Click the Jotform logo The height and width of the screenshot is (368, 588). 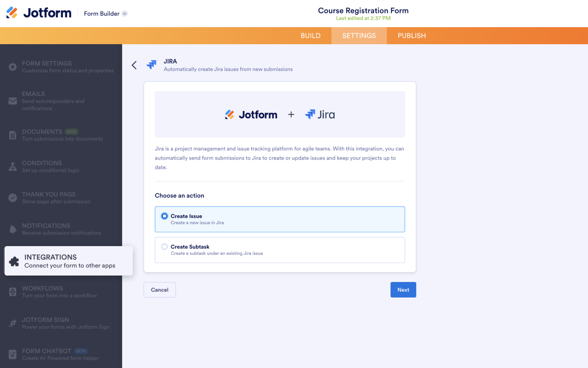coord(39,12)
